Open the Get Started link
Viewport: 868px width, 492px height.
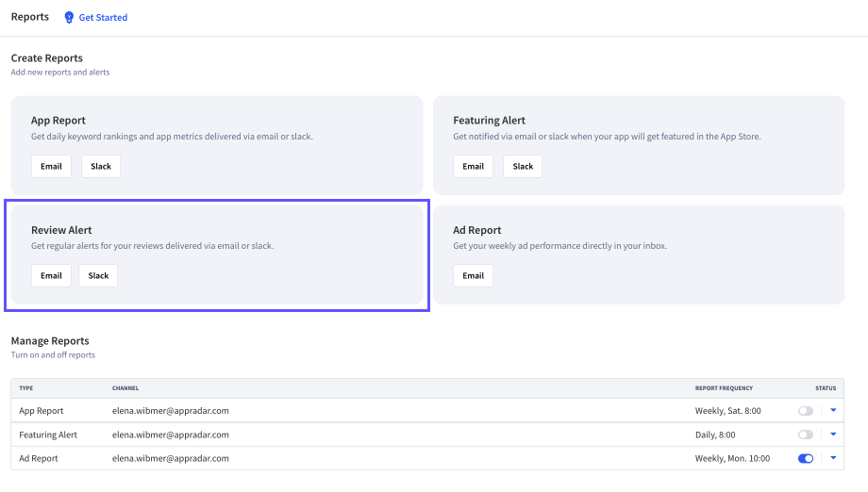coord(103,18)
